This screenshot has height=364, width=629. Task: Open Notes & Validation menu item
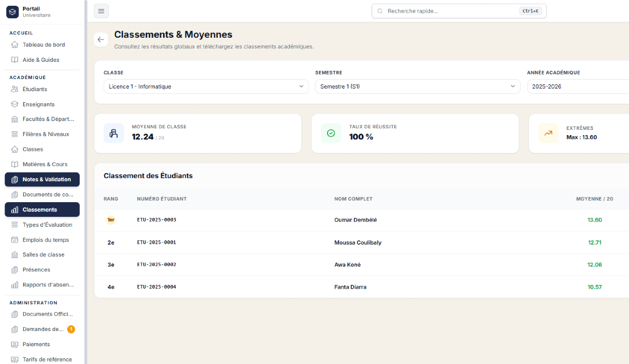point(42,179)
